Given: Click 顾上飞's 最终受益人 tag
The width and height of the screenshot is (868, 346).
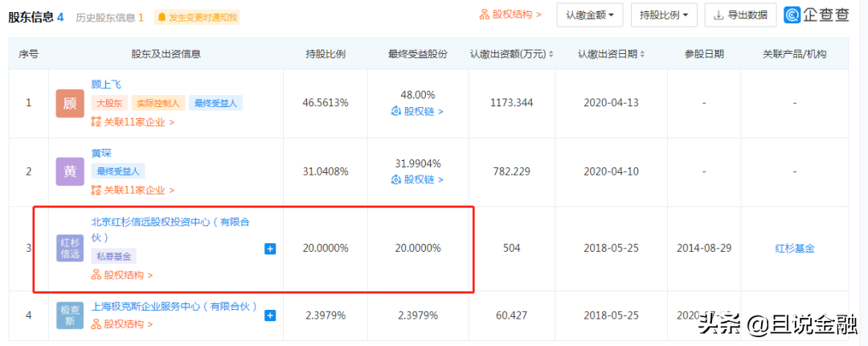Looking at the screenshot, I should (216, 103).
